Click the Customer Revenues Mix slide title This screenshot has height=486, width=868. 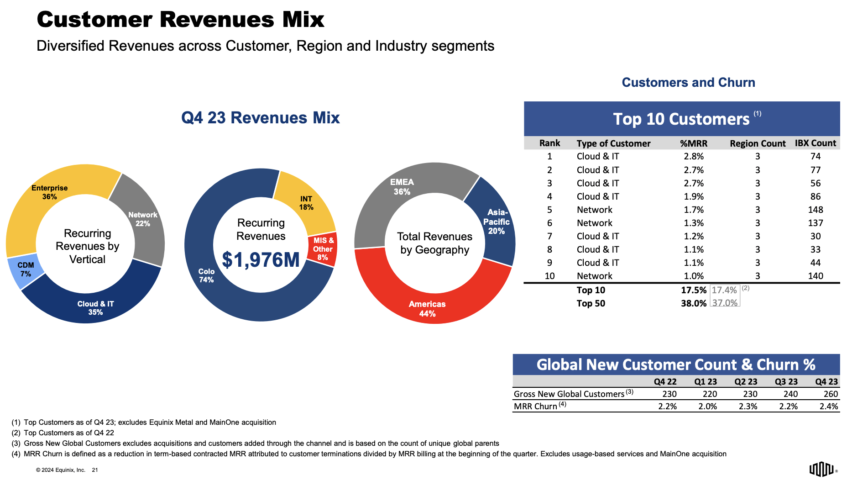pos(180,20)
